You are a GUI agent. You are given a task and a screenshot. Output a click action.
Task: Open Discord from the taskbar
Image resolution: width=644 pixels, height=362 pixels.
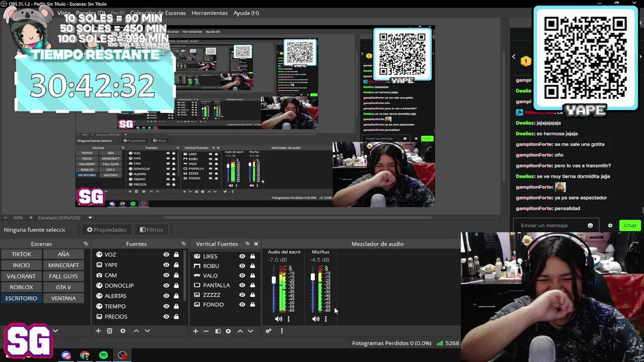click(x=66, y=355)
